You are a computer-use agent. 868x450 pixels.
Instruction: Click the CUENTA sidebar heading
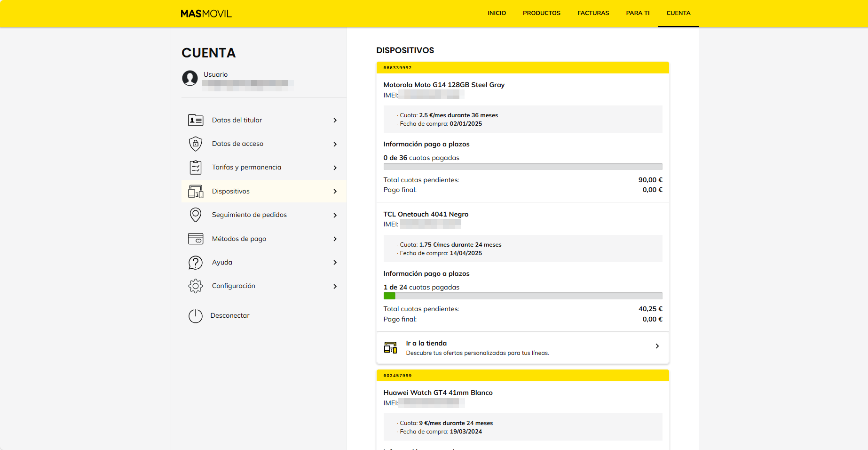pyautogui.click(x=209, y=53)
